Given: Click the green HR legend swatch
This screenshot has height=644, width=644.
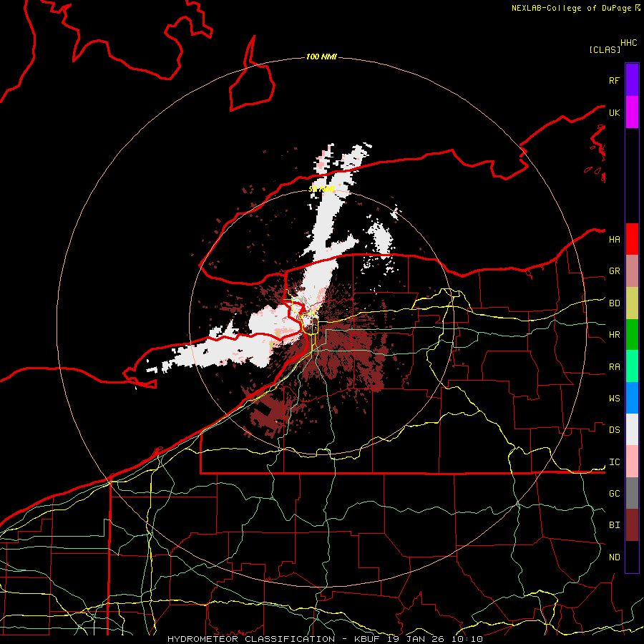Looking at the screenshot, I should [x=632, y=335].
